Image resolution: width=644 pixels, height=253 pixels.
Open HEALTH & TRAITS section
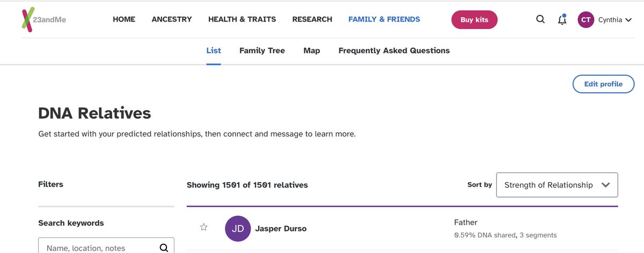pyautogui.click(x=242, y=19)
